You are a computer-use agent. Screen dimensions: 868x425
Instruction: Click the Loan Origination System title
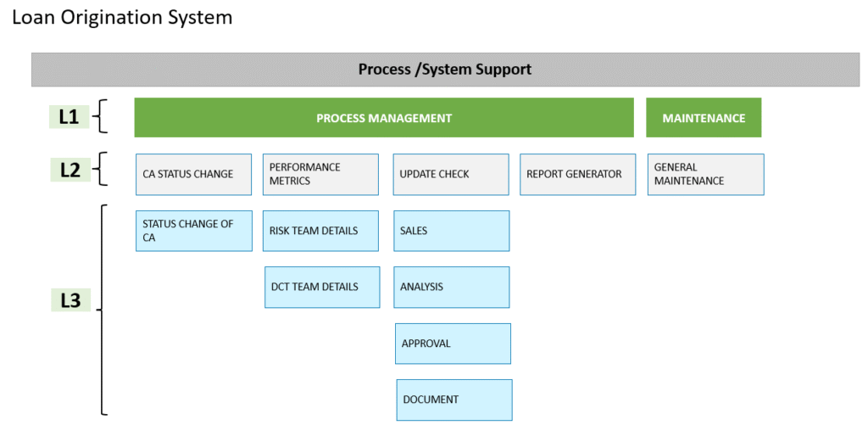tap(122, 18)
